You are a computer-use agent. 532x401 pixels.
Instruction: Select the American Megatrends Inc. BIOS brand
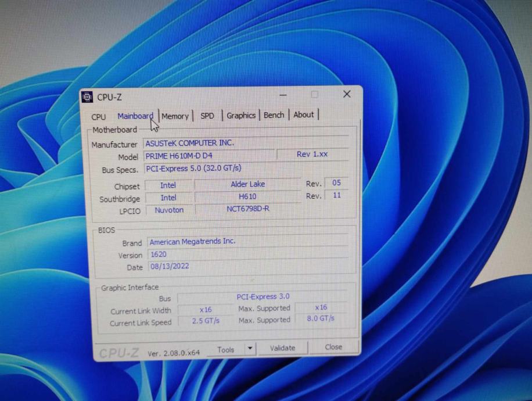click(x=248, y=241)
